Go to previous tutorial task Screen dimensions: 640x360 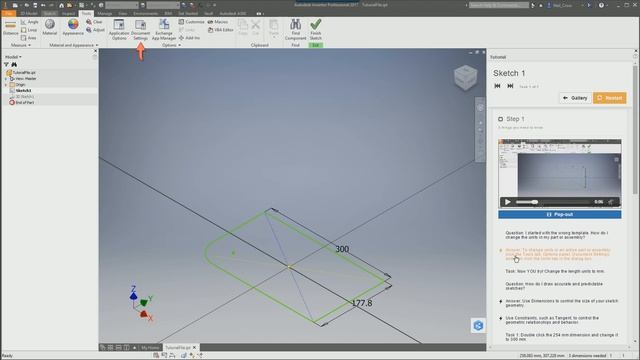[497, 86]
